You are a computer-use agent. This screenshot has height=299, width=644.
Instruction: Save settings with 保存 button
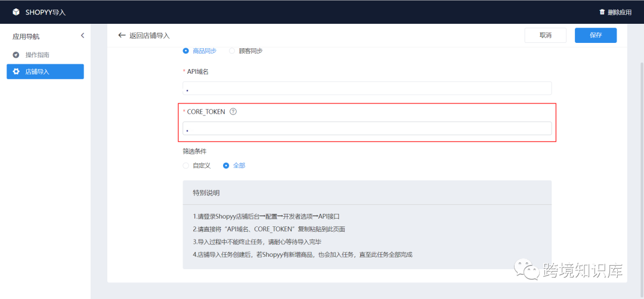596,35
